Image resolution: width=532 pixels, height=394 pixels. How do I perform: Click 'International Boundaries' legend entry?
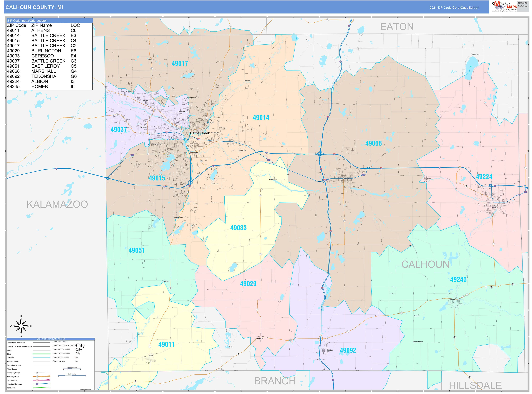click(16, 343)
